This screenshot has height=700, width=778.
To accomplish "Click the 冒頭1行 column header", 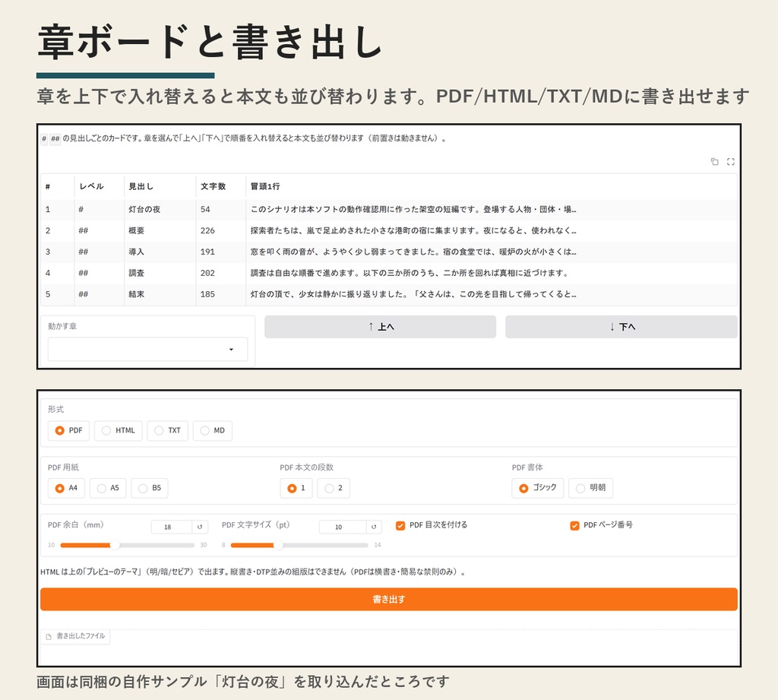I will (492, 187).
